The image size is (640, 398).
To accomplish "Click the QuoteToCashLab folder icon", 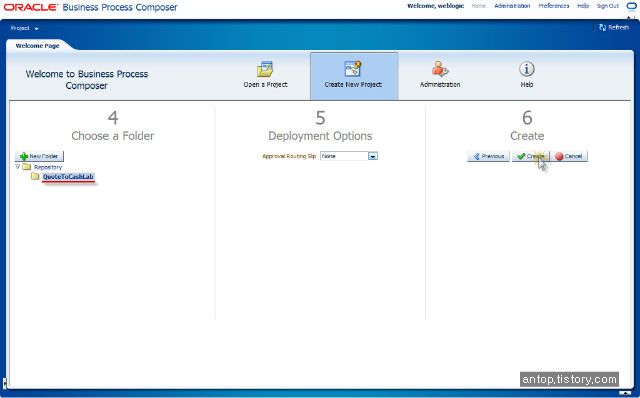I will click(36, 176).
